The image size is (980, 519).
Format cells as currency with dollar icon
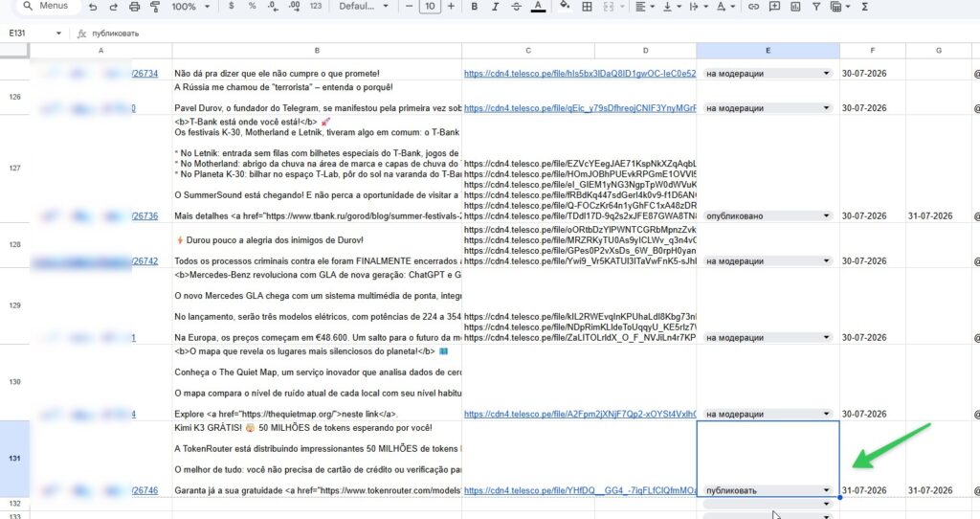[x=232, y=7]
